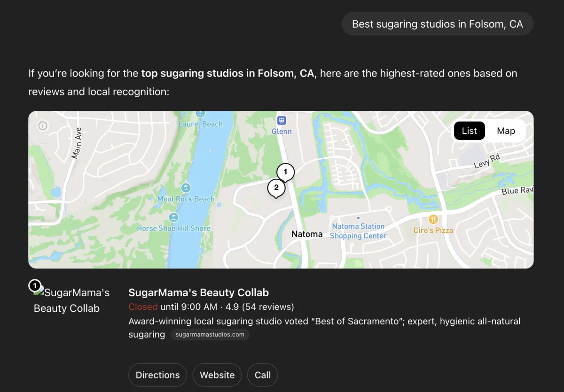
Task: Switch to List view
Action: pos(469,131)
